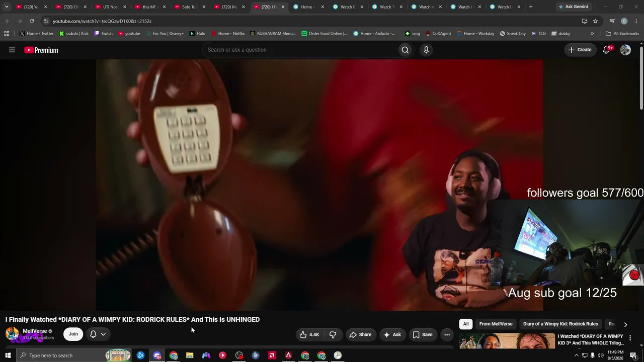Viewport: 644px width, 362px height.
Task: Open the MellVerse channel name link
Action: pyautogui.click(x=35, y=331)
